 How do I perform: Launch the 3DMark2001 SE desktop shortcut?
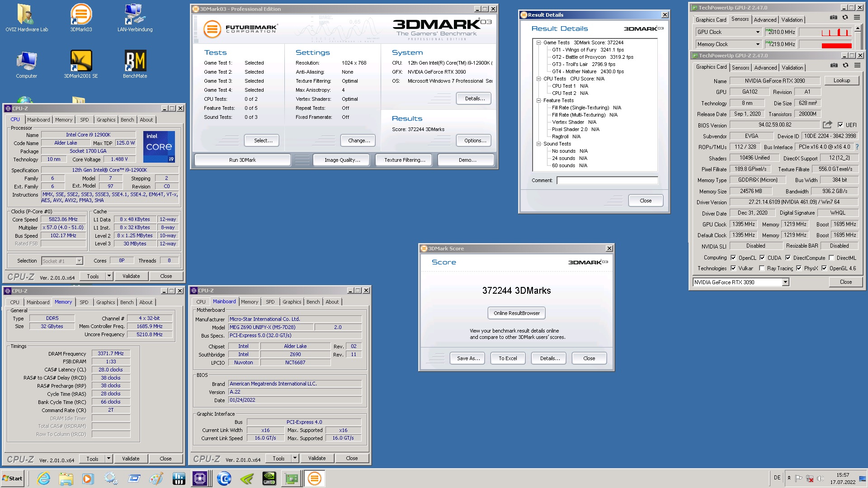81,64
